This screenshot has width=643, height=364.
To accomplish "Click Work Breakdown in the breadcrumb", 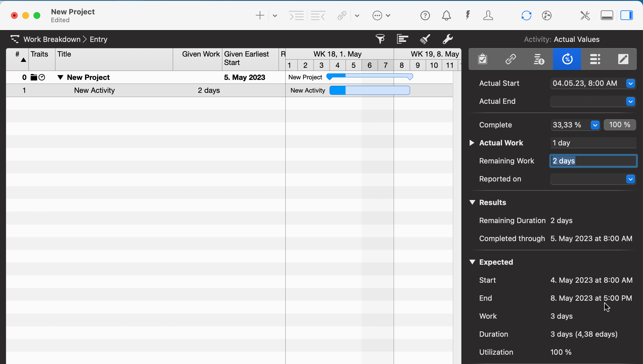I will pos(52,39).
